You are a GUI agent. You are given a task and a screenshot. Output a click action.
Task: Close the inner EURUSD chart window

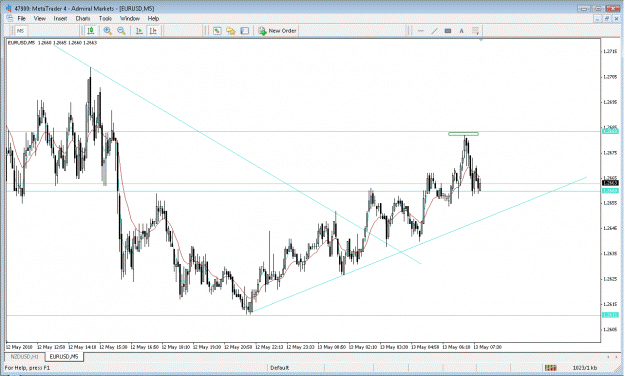(x=616, y=18)
